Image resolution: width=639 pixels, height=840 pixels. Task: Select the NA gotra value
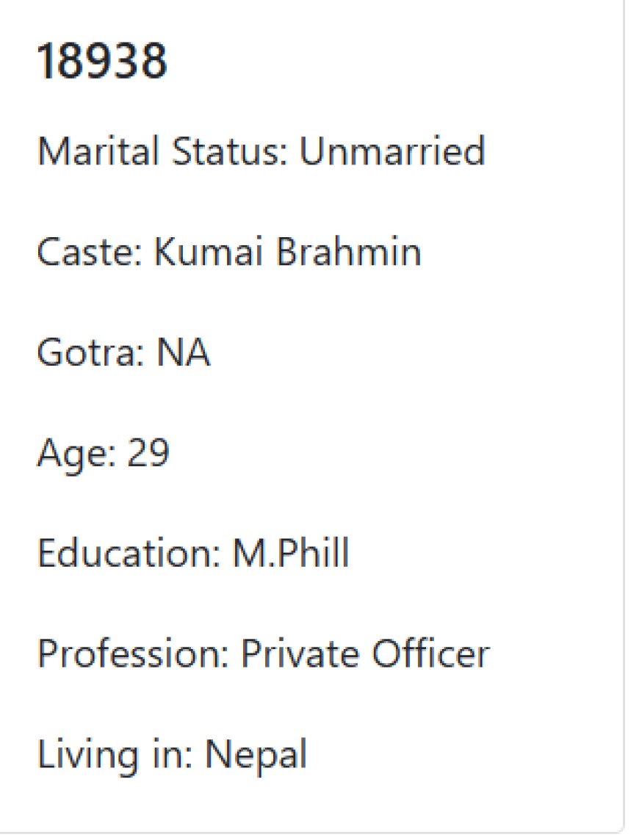tap(183, 352)
